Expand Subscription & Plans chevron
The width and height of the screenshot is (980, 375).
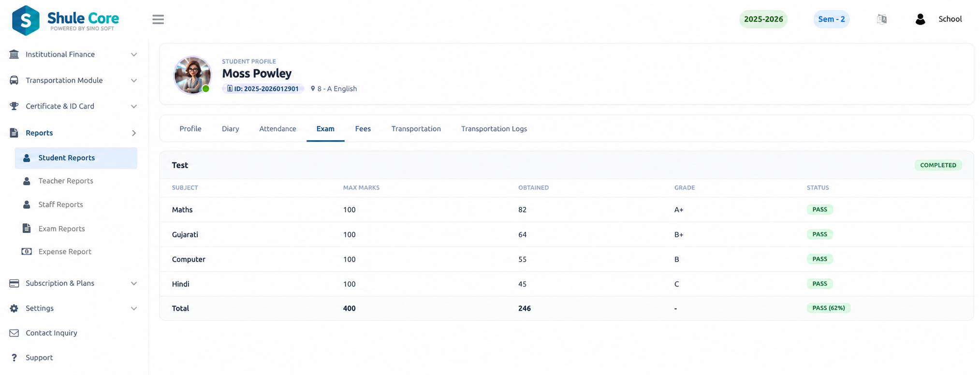click(134, 284)
